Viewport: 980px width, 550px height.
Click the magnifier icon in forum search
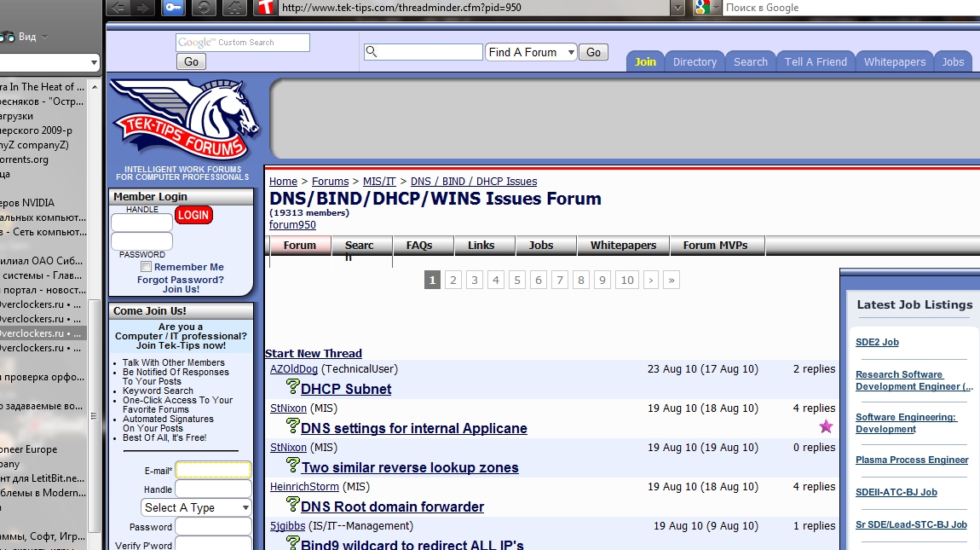tap(372, 51)
